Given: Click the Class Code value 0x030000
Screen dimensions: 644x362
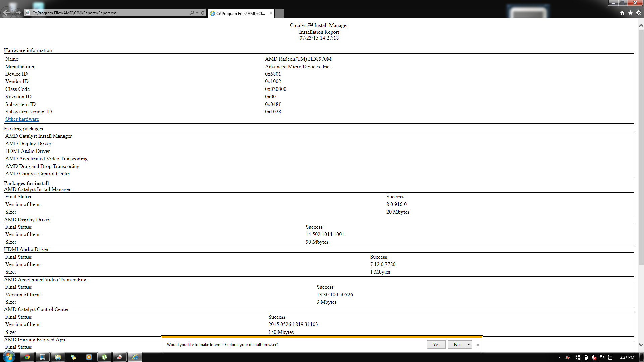Looking at the screenshot, I should pos(276,89).
